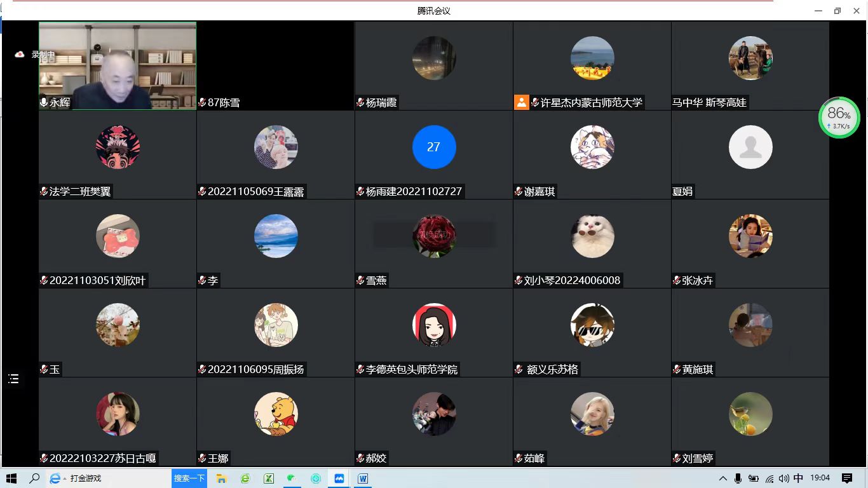Open Excel from the taskbar
This screenshot has height=488, width=868.
pyautogui.click(x=269, y=478)
